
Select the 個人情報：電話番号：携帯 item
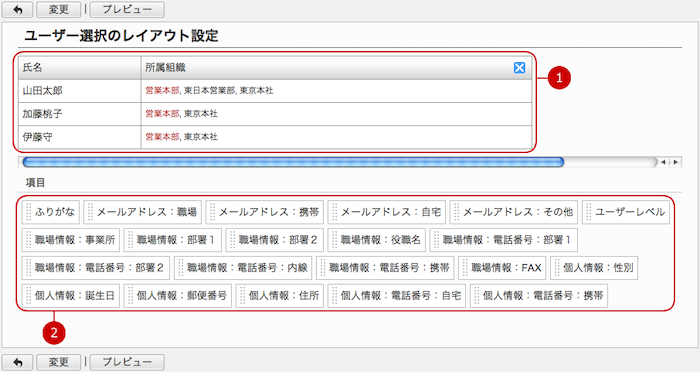[539, 296]
